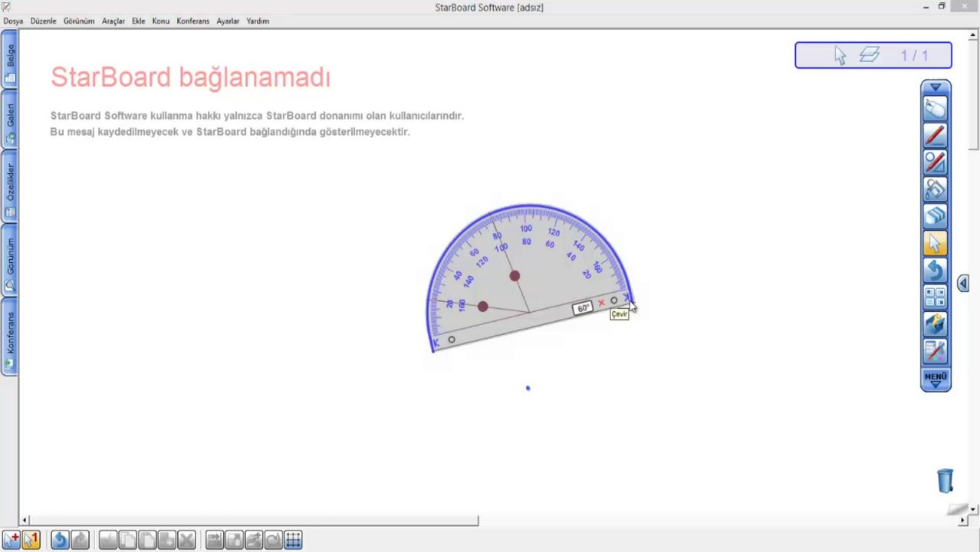Open the Araçlar menu
The height and width of the screenshot is (552, 980).
113,21
